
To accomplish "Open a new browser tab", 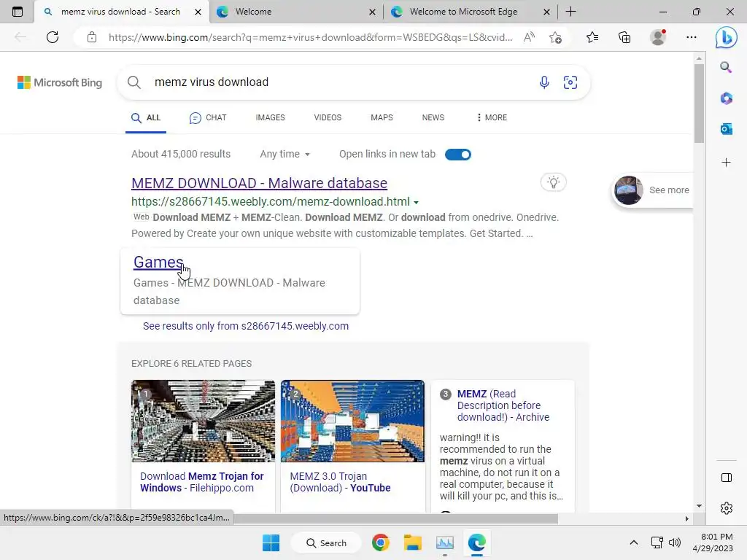I will tap(570, 12).
